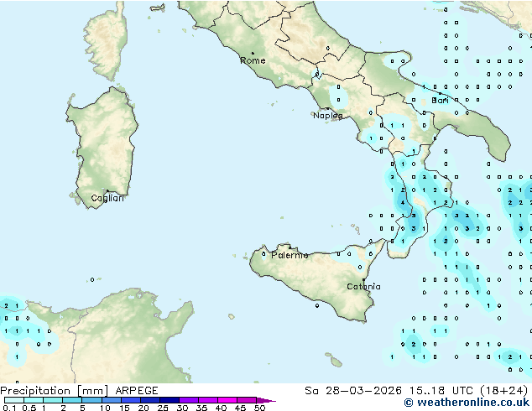Click the lightest 0.1 mm legend swatch
The height and width of the screenshot is (411, 532).
[14, 400]
